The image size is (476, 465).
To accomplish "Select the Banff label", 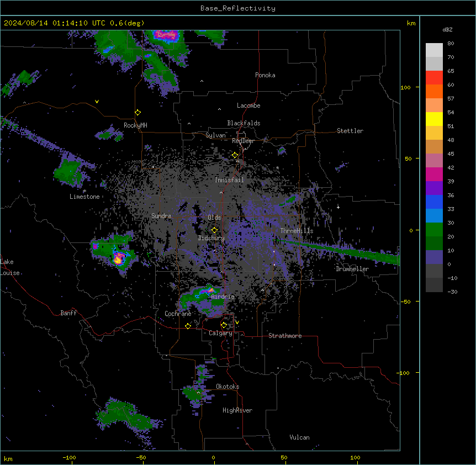I will pos(68,313).
